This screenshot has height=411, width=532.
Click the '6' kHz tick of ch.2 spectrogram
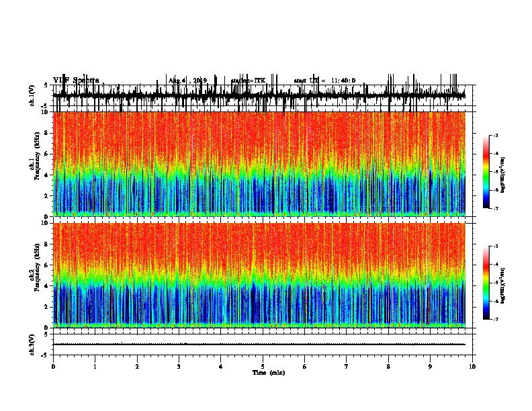[x=47, y=265]
